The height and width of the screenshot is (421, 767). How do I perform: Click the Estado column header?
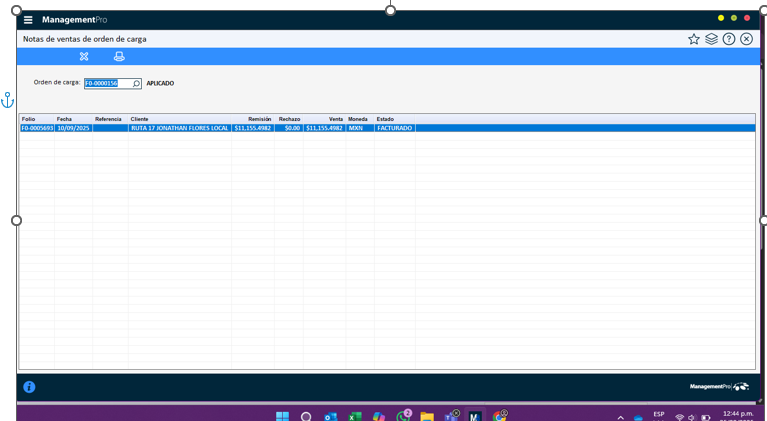coord(385,119)
